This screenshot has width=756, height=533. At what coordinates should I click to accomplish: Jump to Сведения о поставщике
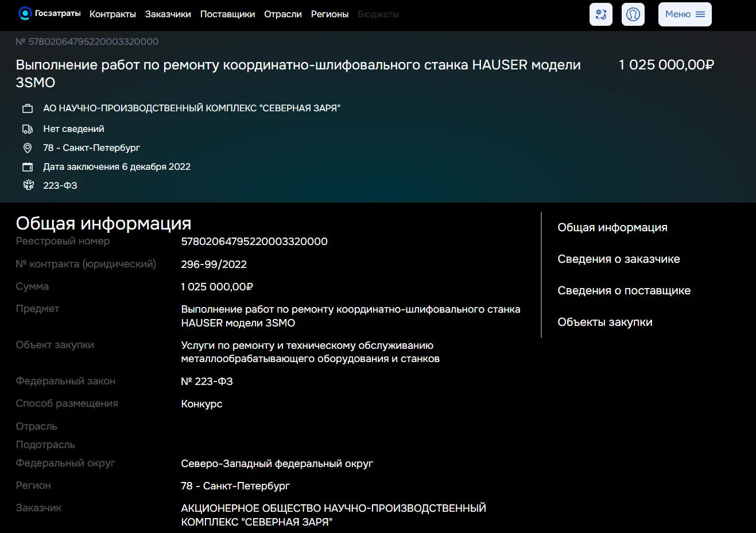tap(624, 291)
